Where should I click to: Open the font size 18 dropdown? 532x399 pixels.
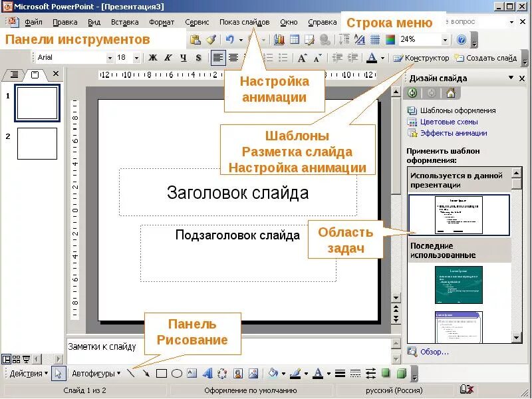coord(136,58)
